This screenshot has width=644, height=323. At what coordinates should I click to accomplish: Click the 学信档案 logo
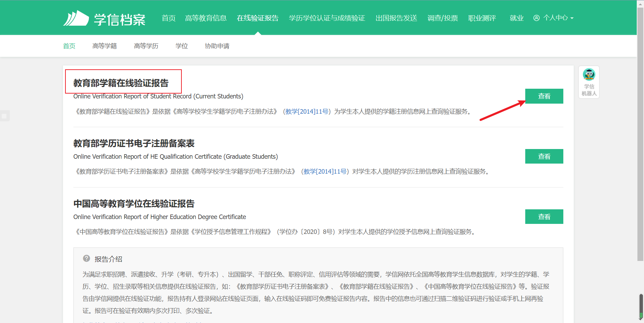(x=104, y=18)
